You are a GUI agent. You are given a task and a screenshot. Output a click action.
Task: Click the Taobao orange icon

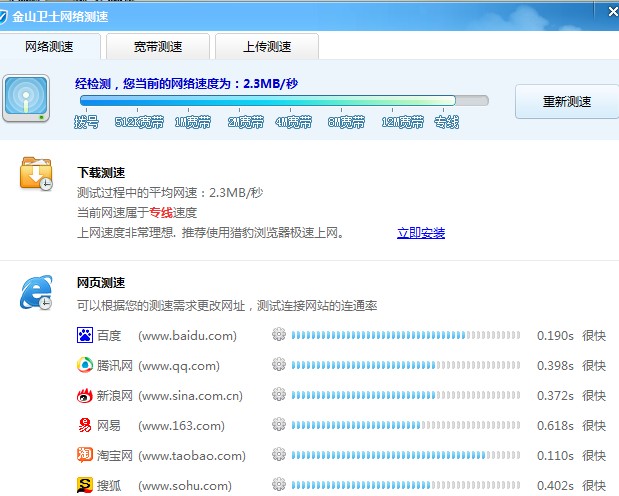click(x=85, y=455)
